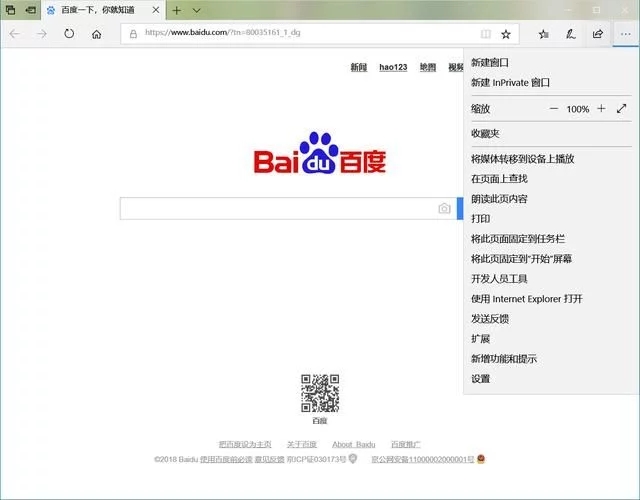This screenshot has width=640, height=500.
Task: Open the web notes pen icon
Action: click(571, 34)
